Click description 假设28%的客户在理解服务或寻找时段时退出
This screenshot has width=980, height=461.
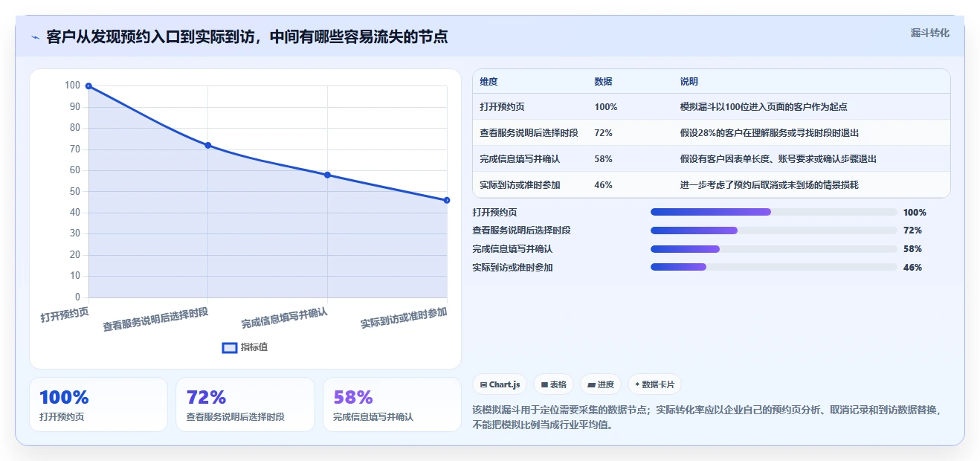click(770, 133)
